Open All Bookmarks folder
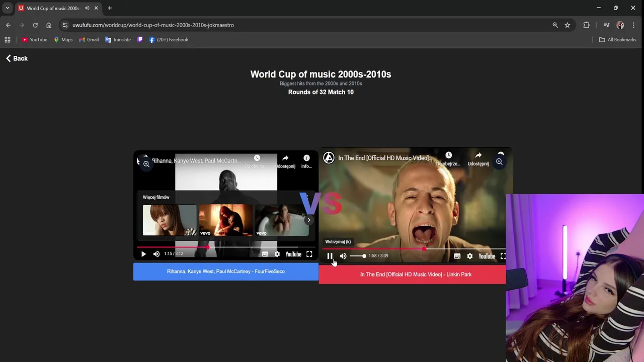 [618, 40]
